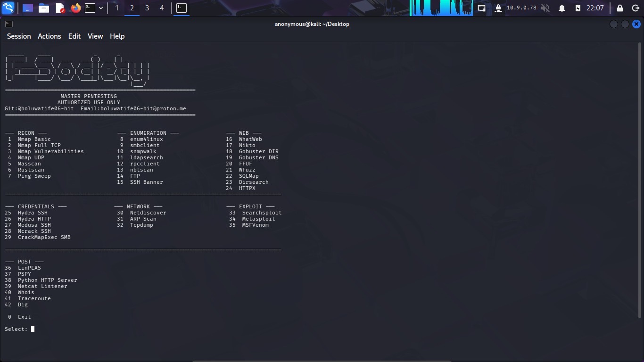Image resolution: width=644 pixels, height=362 pixels.
Task: Click the Select: input prompt
Action: 19,329
